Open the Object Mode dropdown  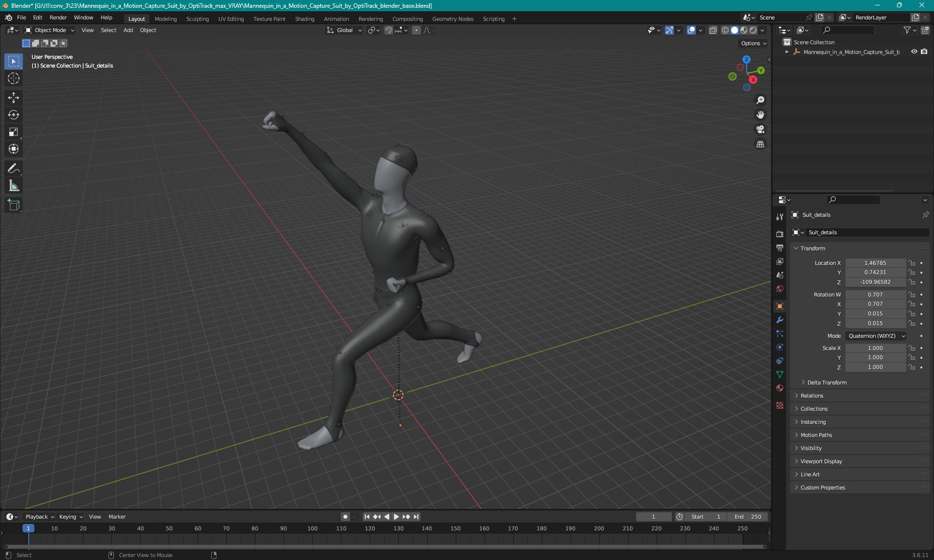click(x=50, y=30)
